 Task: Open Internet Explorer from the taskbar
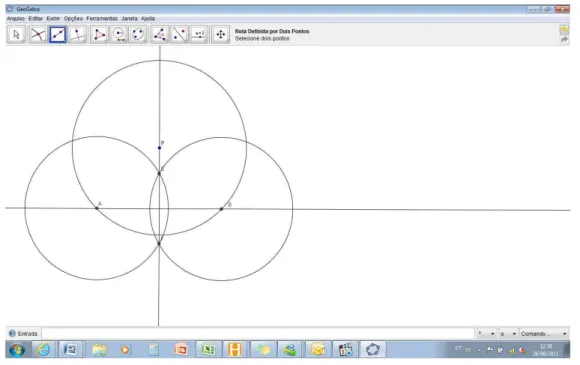point(43,349)
